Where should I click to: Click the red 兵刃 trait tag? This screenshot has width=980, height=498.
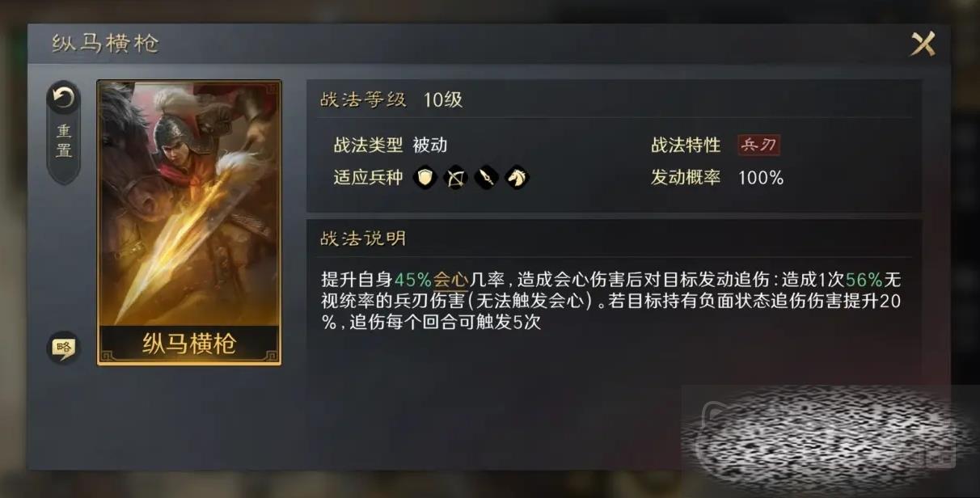click(x=758, y=146)
